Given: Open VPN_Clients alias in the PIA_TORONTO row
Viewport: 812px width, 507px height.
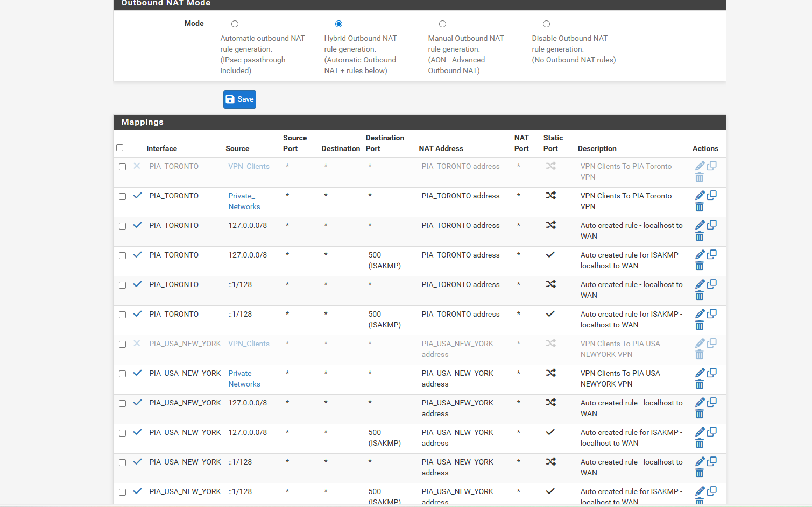Looking at the screenshot, I should 249,166.
